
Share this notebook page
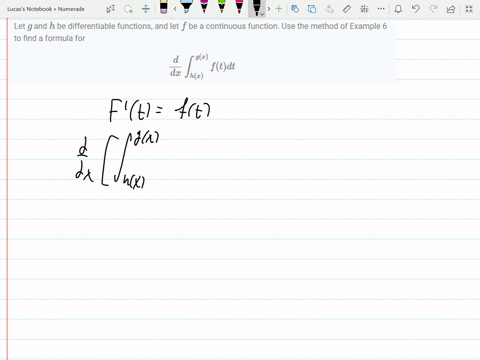pyautogui.click(x=451, y=9)
